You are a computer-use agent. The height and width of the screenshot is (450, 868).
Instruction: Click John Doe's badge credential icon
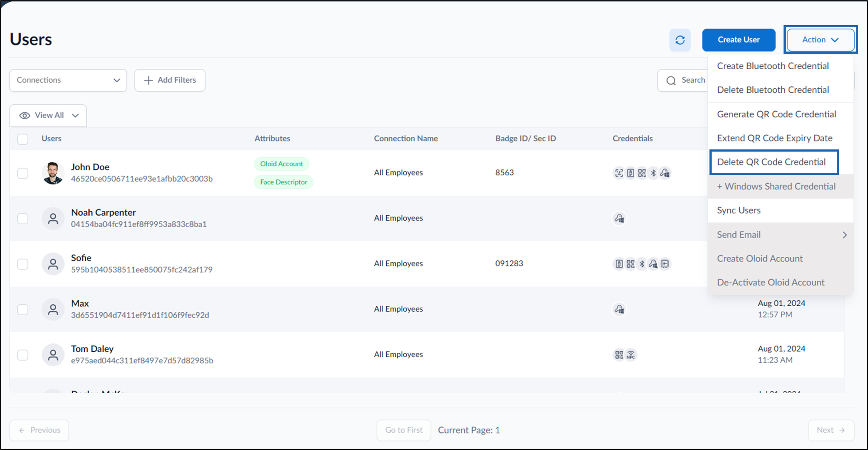(631, 173)
